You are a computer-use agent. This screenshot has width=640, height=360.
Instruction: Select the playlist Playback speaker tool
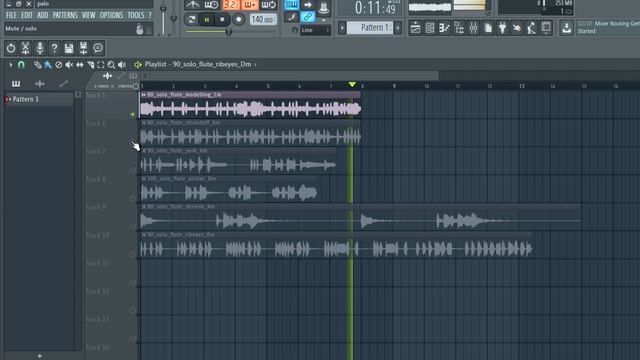[122, 64]
